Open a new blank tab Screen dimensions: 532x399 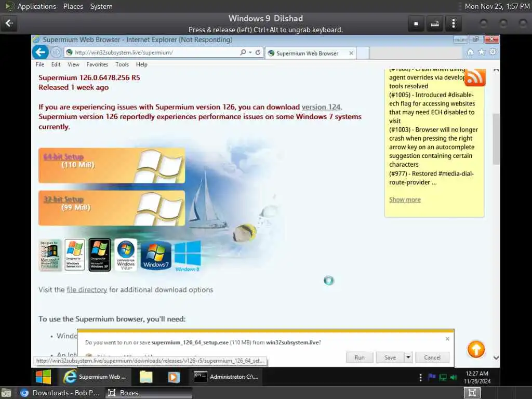pyautogui.click(x=363, y=54)
